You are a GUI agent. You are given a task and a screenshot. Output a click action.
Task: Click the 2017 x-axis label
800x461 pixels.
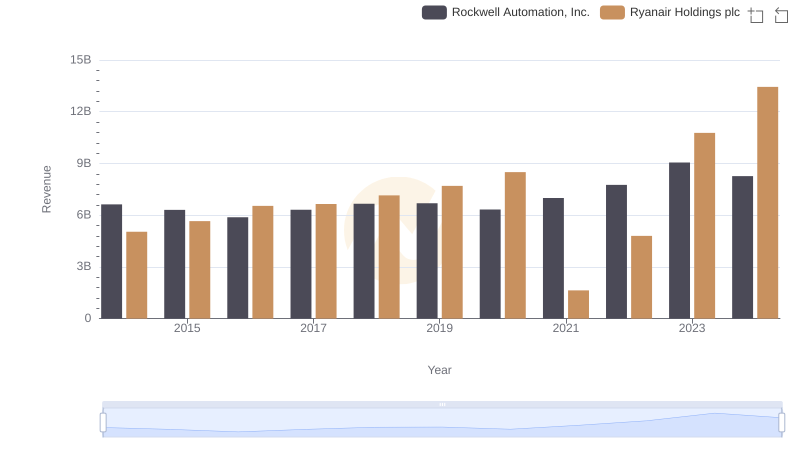coord(313,328)
